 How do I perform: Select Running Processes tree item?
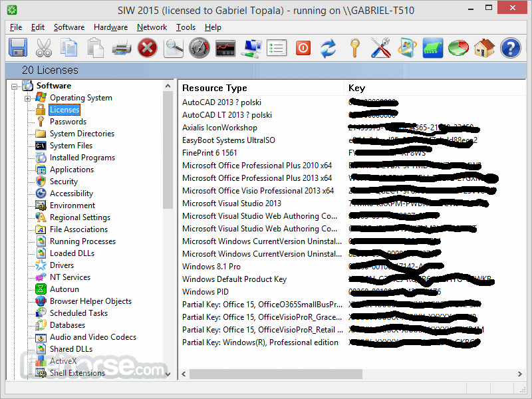coord(82,241)
